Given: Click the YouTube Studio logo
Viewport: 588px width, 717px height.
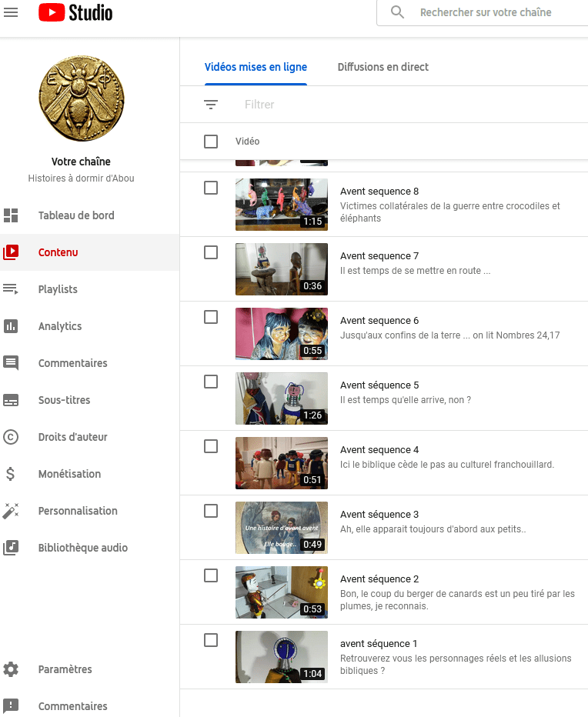Looking at the screenshot, I should [75, 12].
